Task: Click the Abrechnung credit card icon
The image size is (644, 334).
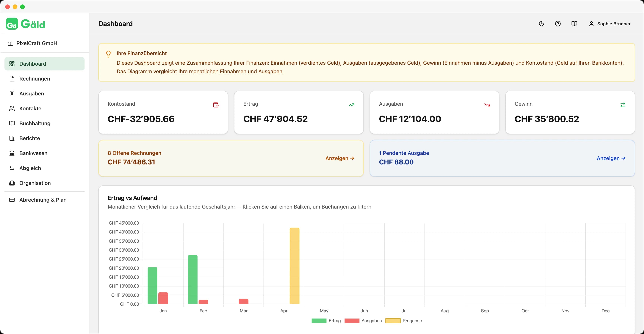Action: coord(12,200)
